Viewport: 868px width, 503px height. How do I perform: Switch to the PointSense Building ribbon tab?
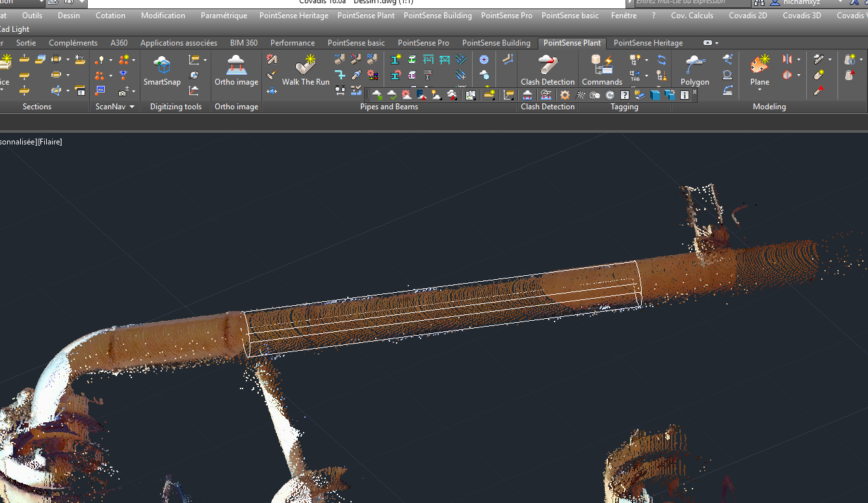(496, 42)
